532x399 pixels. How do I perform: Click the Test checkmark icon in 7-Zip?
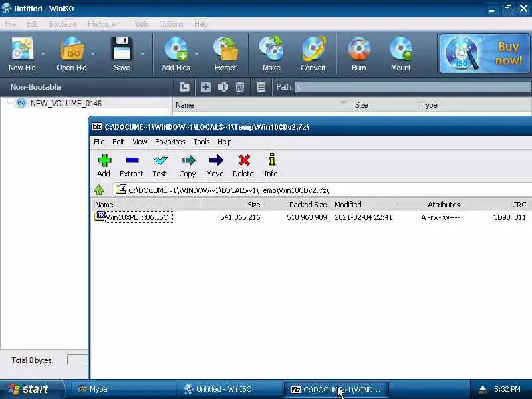tap(160, 160)
